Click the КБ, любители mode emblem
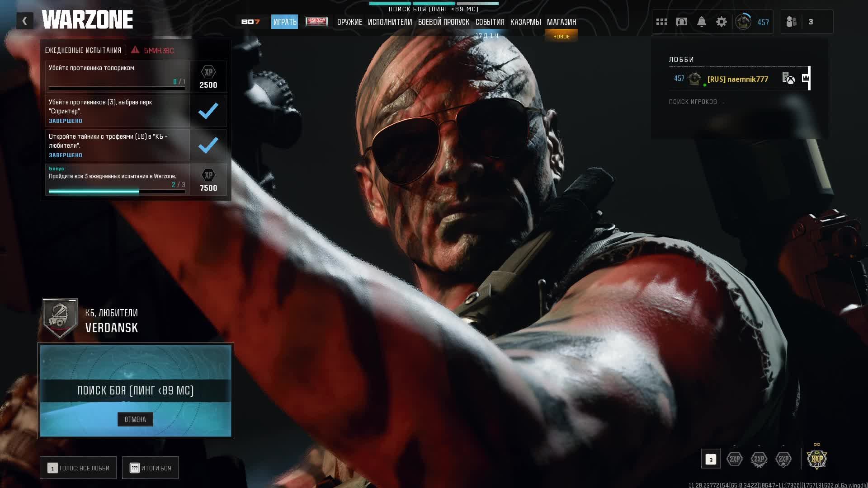 pyautogui.click(x=60, y=318)
